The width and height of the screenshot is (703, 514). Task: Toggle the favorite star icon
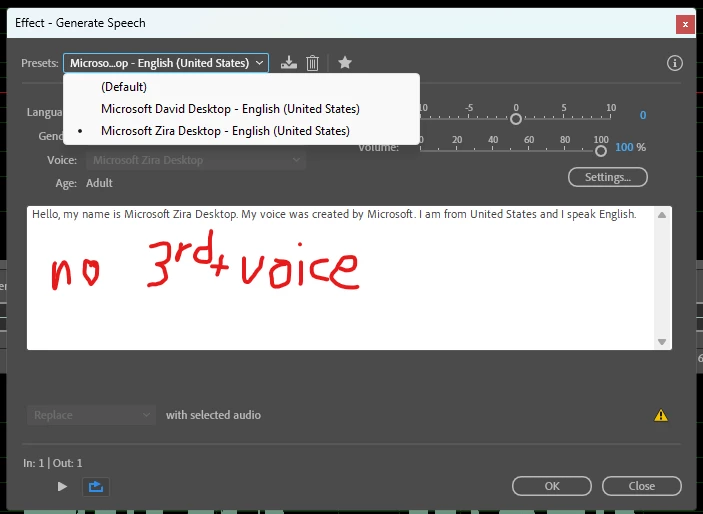pyautogui.click(x=345, y=62)
